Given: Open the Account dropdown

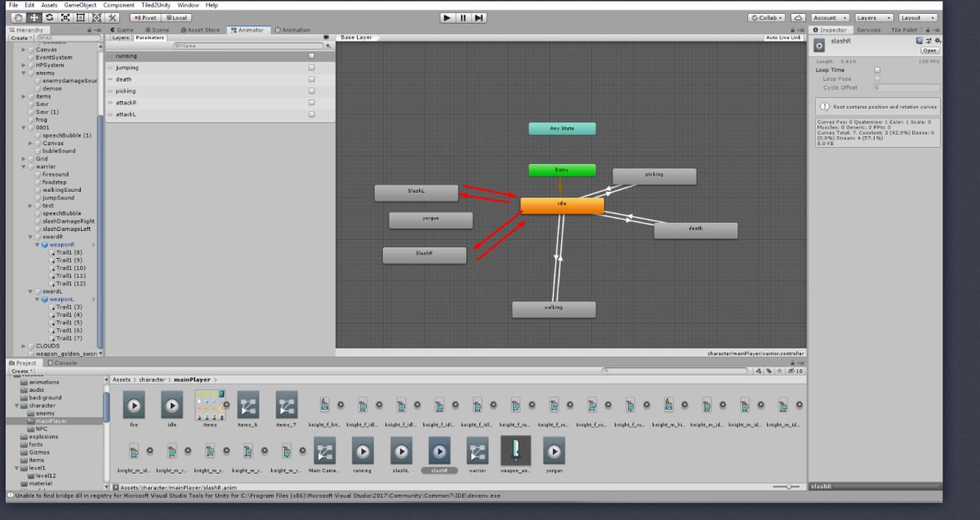Looking at the screenshot, I should (830, 17).
